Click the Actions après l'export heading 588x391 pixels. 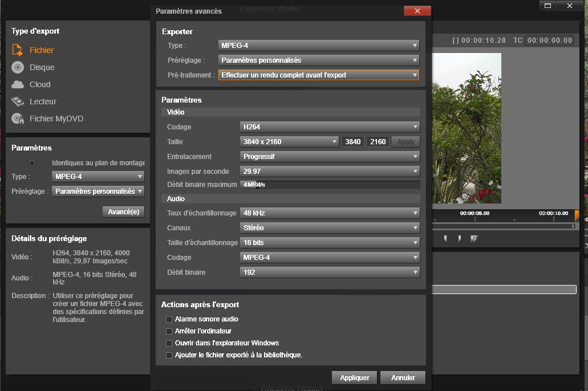pyautogui.click(x=200, y=305)
